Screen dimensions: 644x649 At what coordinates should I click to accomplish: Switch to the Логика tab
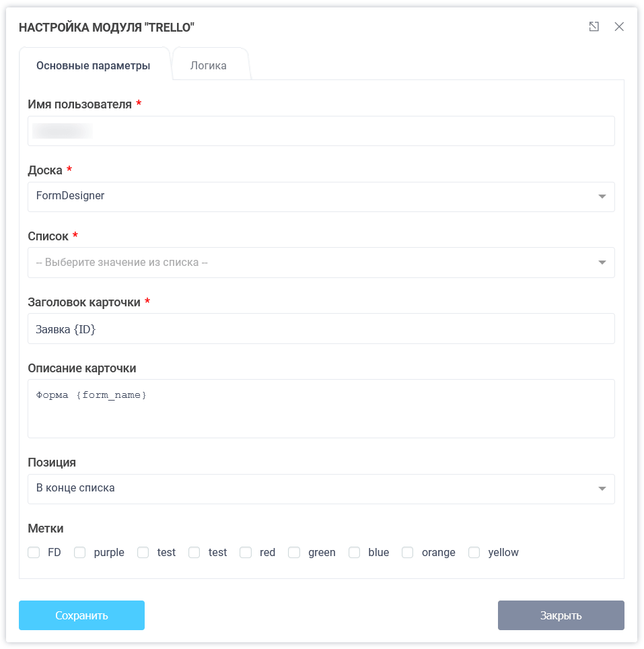209,65
